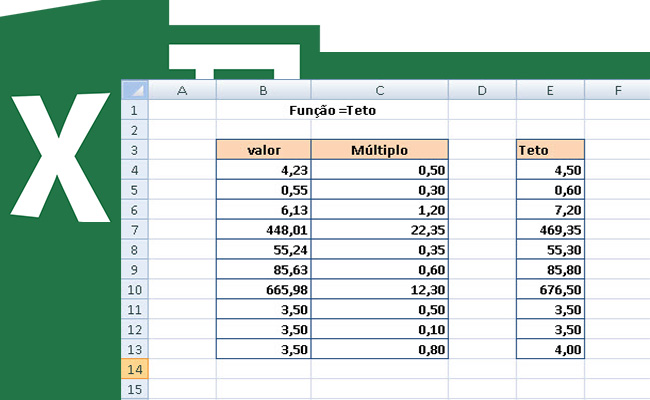Select the cell with value 55,30
This screenshot has height=400, width=650.
(x=551, y=249)
